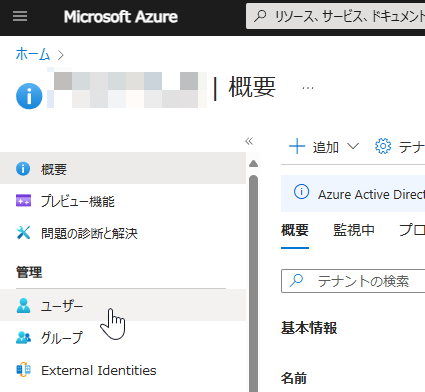
Task: Select the 概要 info icon in sidebar
Action: click(x=23, y=169)
